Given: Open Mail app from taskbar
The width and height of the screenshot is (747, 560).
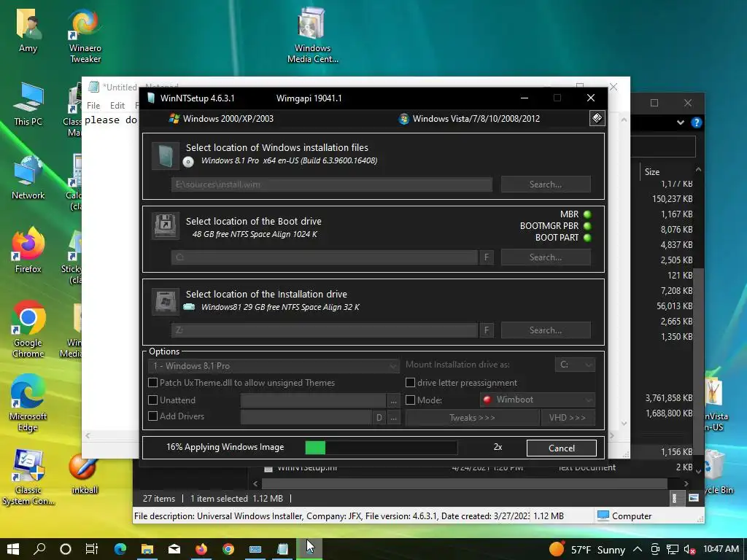Looking at the screenshot, I should [x=174, y=549].
